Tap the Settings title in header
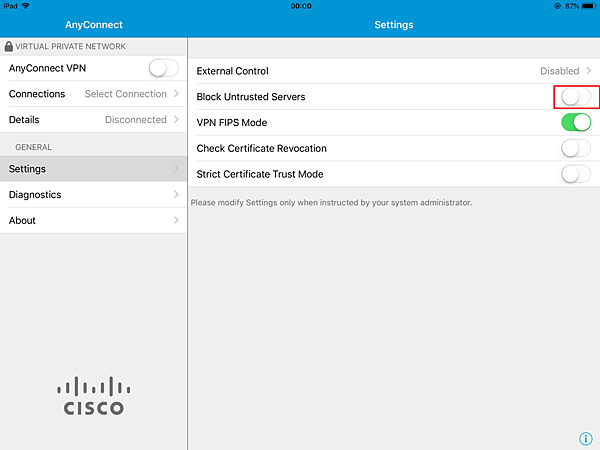This screenshot has height=450, width=600. [394, 25]
